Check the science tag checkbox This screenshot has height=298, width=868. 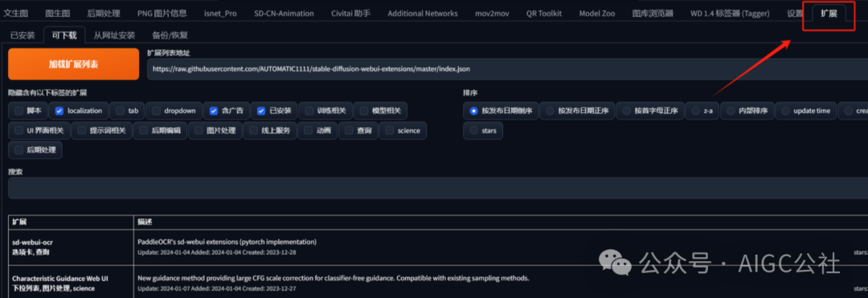point(390,130)
